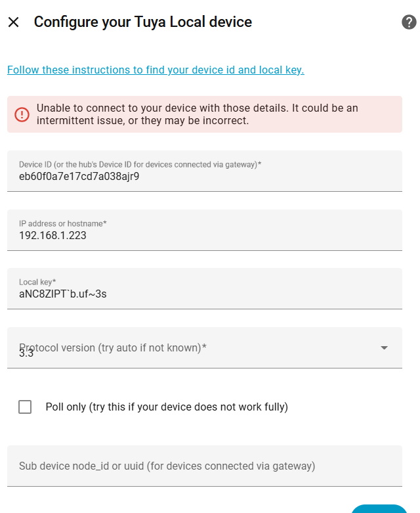
Task: Click the local key value text
Action: (x=62, y=294)
